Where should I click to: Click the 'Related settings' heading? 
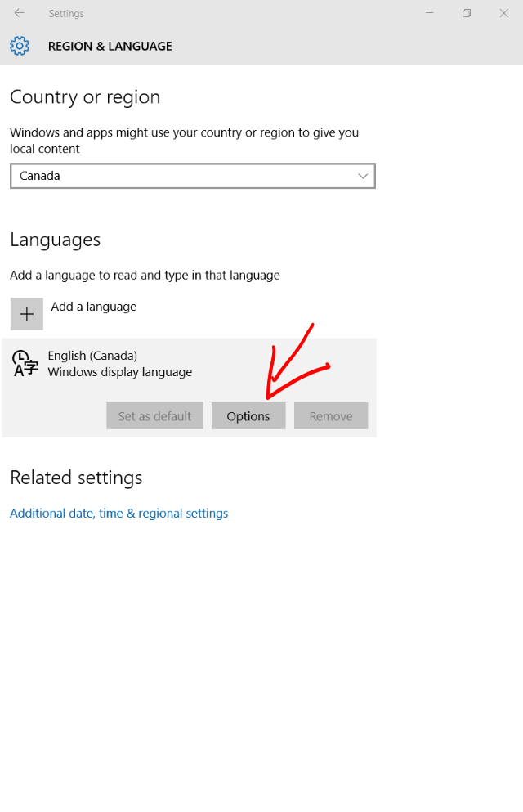(x=76, y=478)
